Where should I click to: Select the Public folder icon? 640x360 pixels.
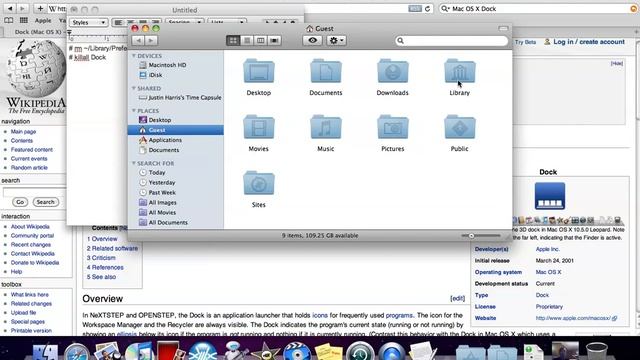pos(460,128)
